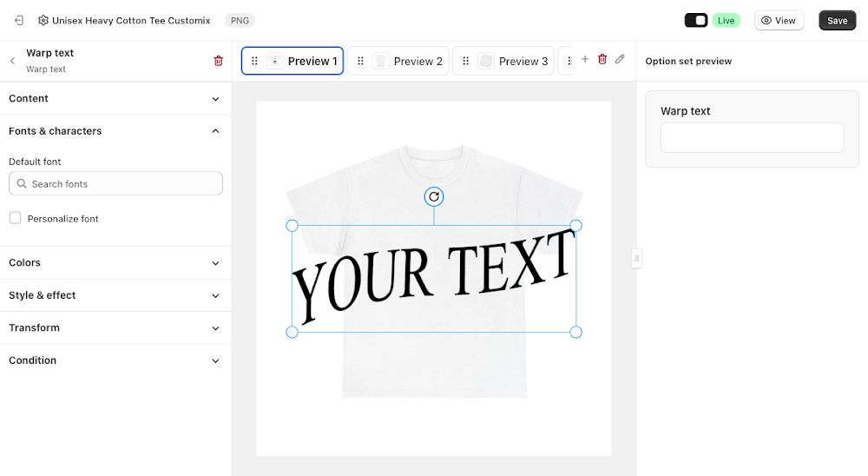
Task: Click the Option set preview heading
Action: click(688, 61)
